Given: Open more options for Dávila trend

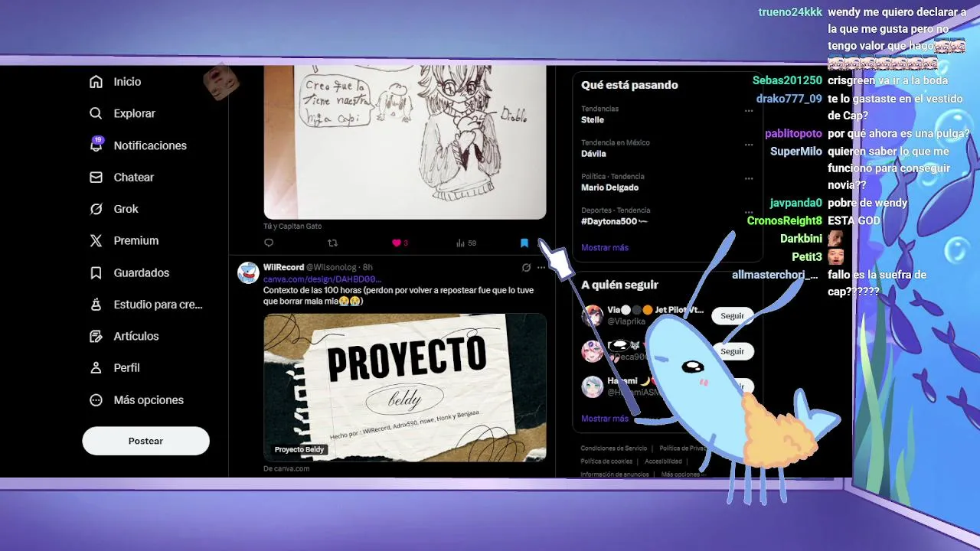Looking at the screenshot, I should 749,145.
